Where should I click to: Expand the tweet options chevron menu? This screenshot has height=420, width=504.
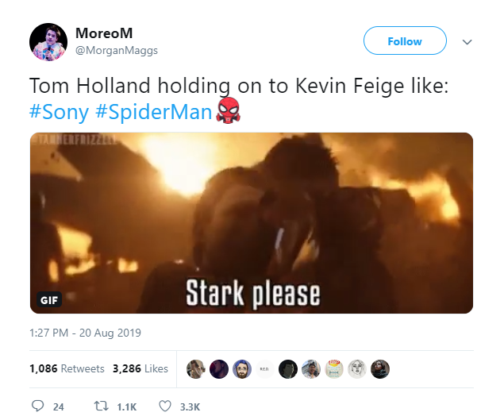click(467, 42)
